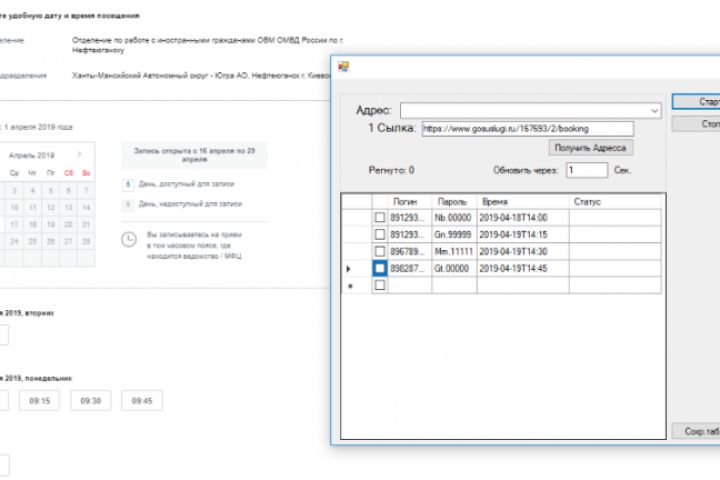
Task: Click the Обновить через seconds input field
Action: point(586,170)
